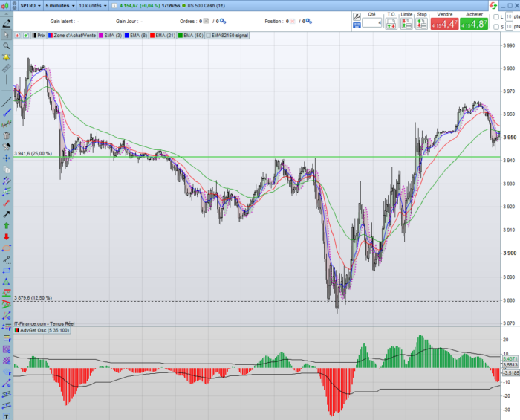Select the green 3 941,6 (25,00 %) level line
The image size is (520, 420).
tap(257, 157)
